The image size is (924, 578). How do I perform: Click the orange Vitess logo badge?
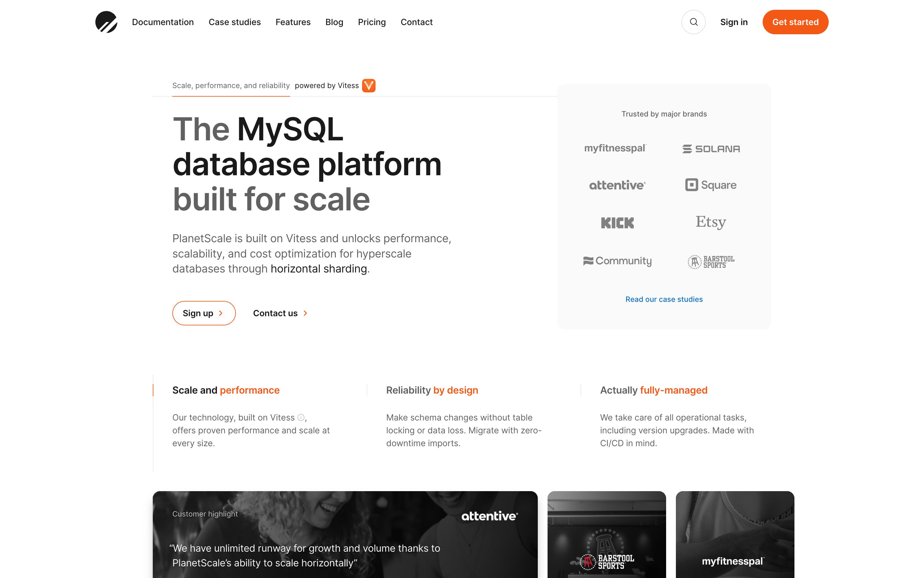pos(369,85)
